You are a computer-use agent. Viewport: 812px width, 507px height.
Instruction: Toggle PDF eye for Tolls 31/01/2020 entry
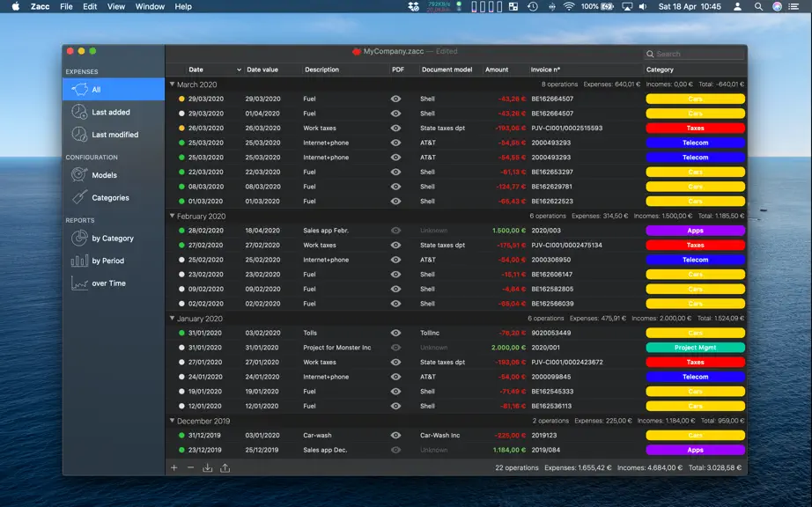pos(395,333)
